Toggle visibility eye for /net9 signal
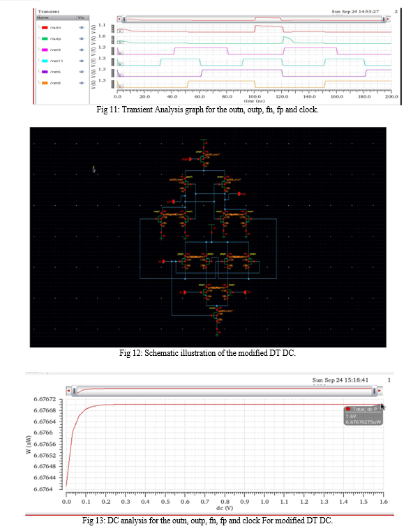420x531 pixels. pos(82,50)
